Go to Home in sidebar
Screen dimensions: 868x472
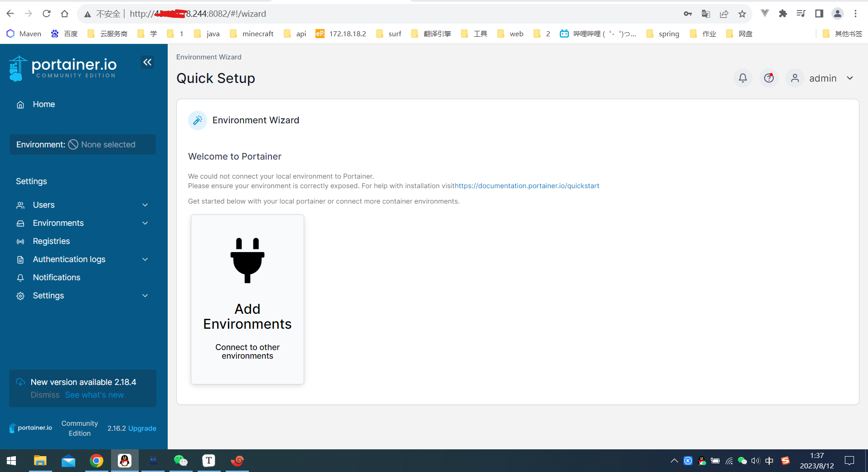tap(44, 104)
